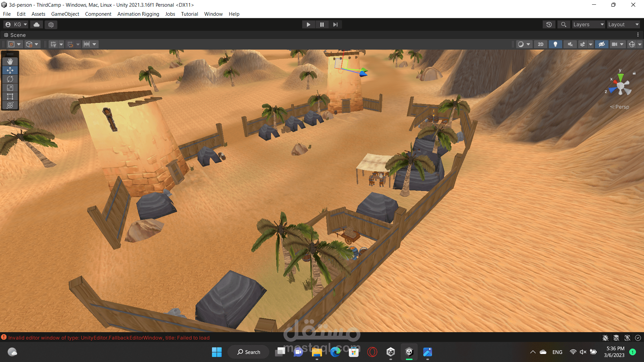Select the Rotate tool
Image resolution: width=644 pixels, height=362 pixels.
point(10,79)
